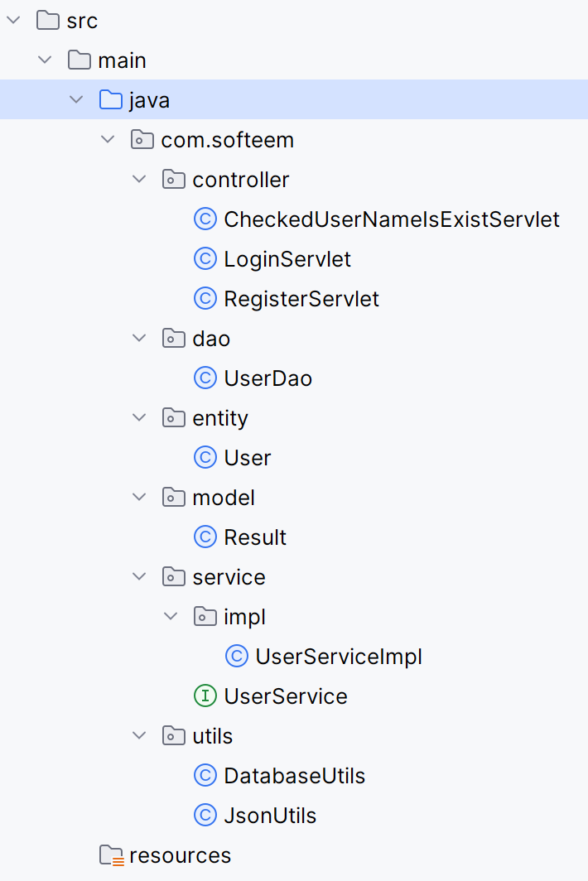Click the package icon next to controller

(173, 179)
